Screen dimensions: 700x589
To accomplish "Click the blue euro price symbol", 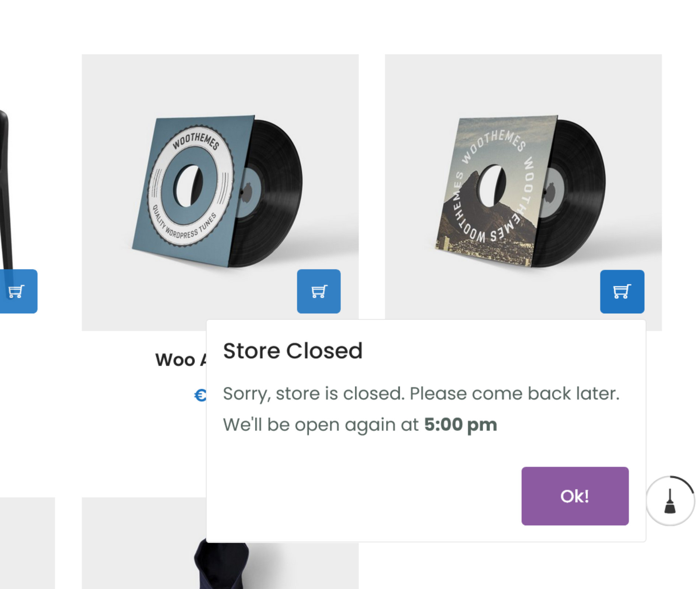I will (x=200, y=395).
